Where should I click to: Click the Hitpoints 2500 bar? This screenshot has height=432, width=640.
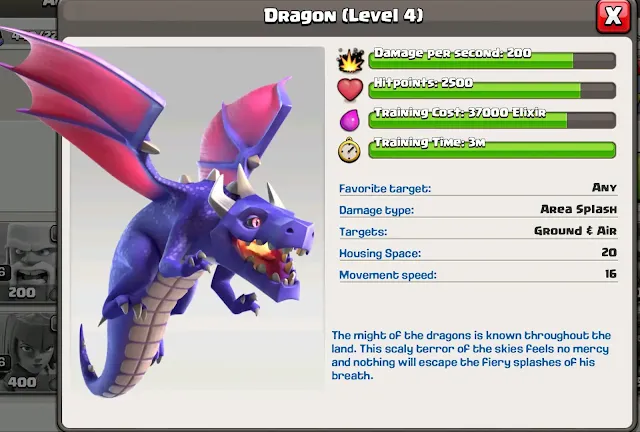492,90
